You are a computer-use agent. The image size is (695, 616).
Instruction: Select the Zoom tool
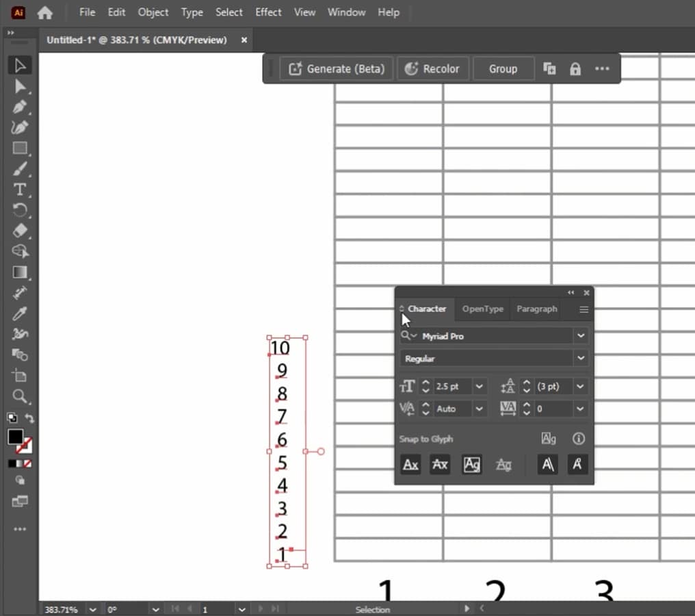point(20,396)
